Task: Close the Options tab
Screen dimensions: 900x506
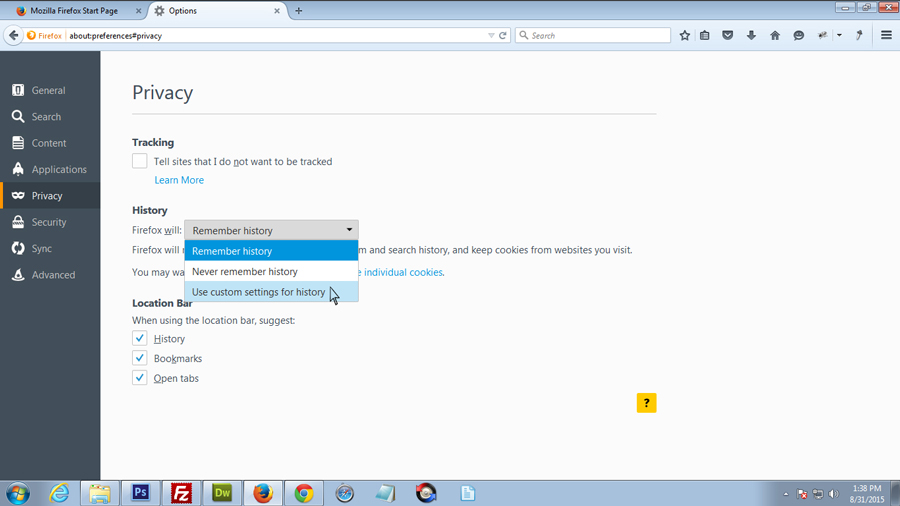Action: point(277,11)
